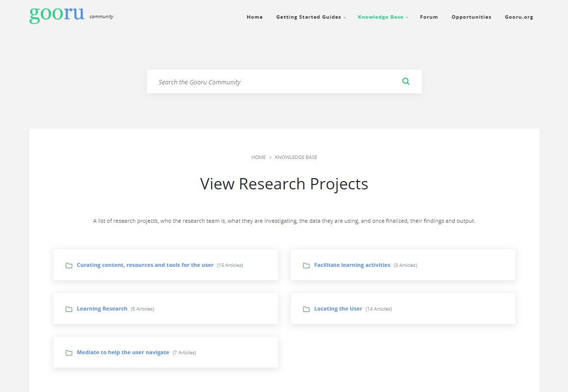Viewport: 568px width, 392px height.
Task: Open Facilitate learning activities category
Action: click(x=352, y=265)
